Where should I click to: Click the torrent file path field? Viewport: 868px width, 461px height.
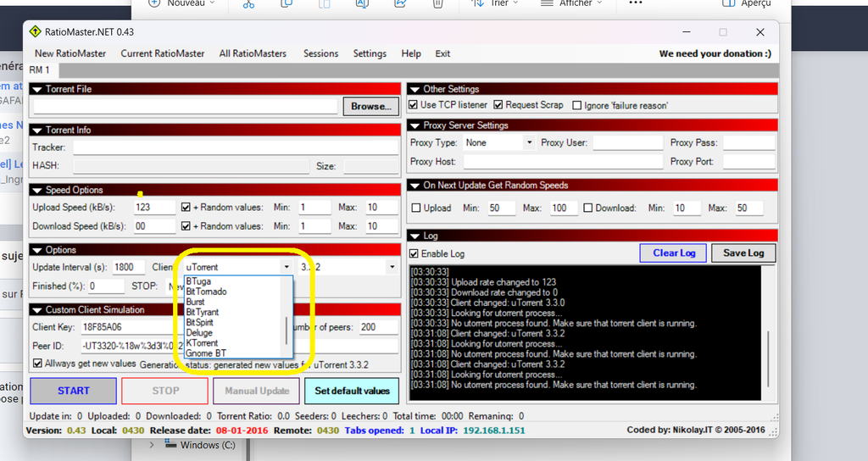coord(186,106)
